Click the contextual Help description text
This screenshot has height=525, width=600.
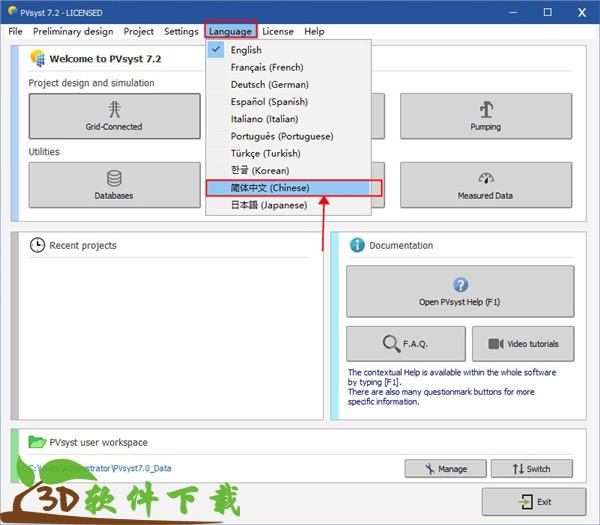click(x=452, y=387)
